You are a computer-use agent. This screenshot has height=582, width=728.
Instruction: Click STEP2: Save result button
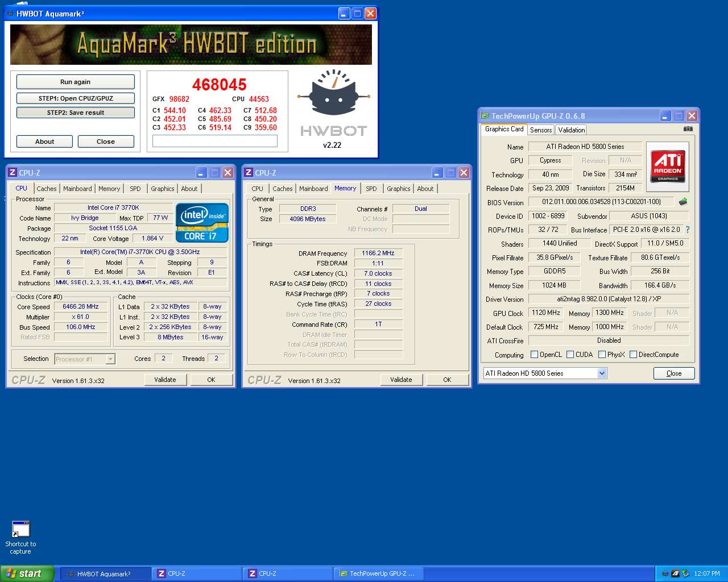click(x=76, y=113)
